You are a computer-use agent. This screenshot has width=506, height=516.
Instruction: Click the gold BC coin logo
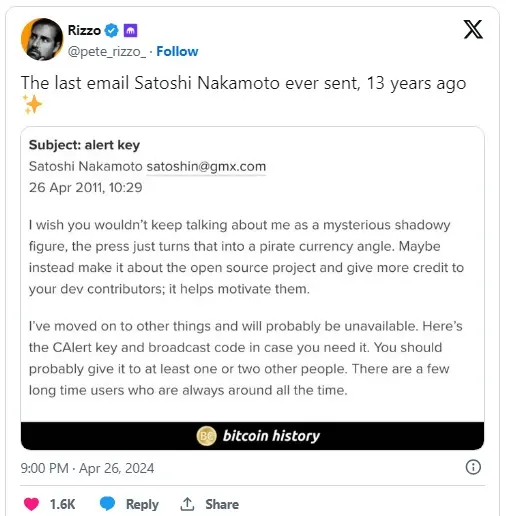tap(207, 436)
